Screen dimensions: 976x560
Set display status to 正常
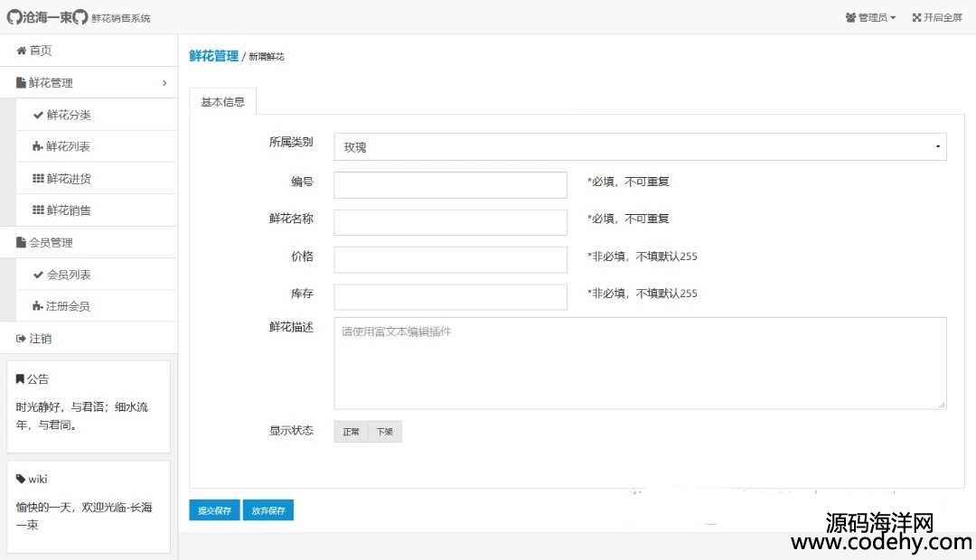pyautogui.click(x=351, y=432)
